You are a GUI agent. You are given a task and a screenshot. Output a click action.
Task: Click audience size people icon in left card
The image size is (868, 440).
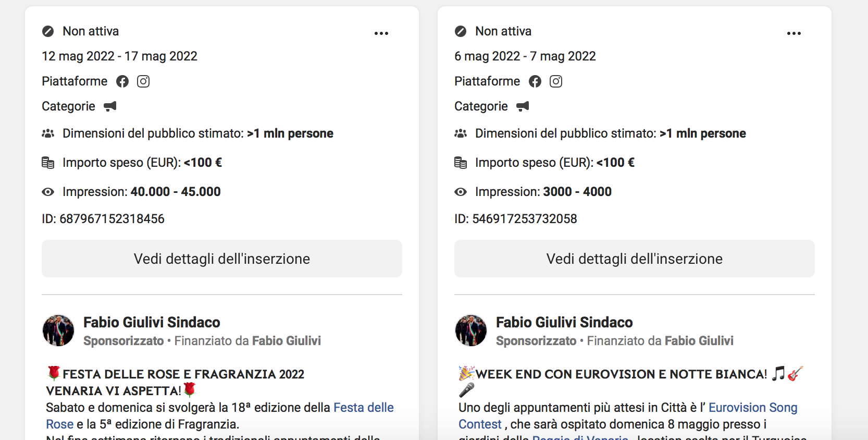[48, 133]
